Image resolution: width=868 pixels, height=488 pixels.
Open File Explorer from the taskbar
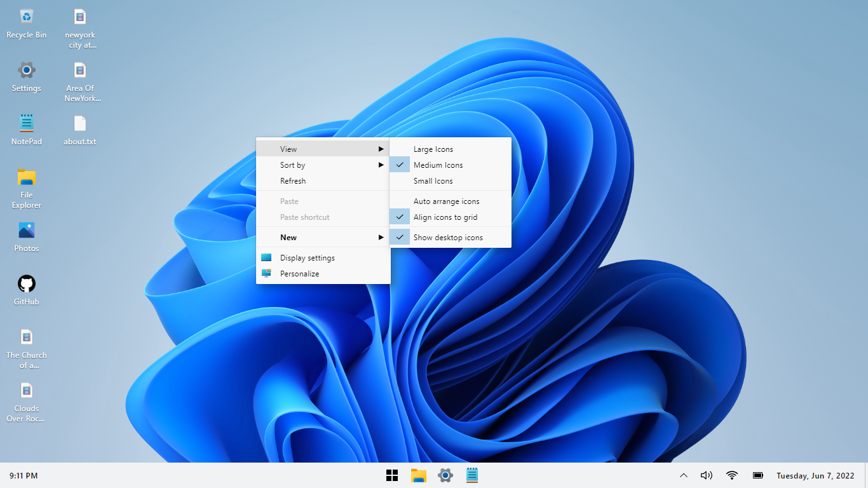tap(419, 475)
